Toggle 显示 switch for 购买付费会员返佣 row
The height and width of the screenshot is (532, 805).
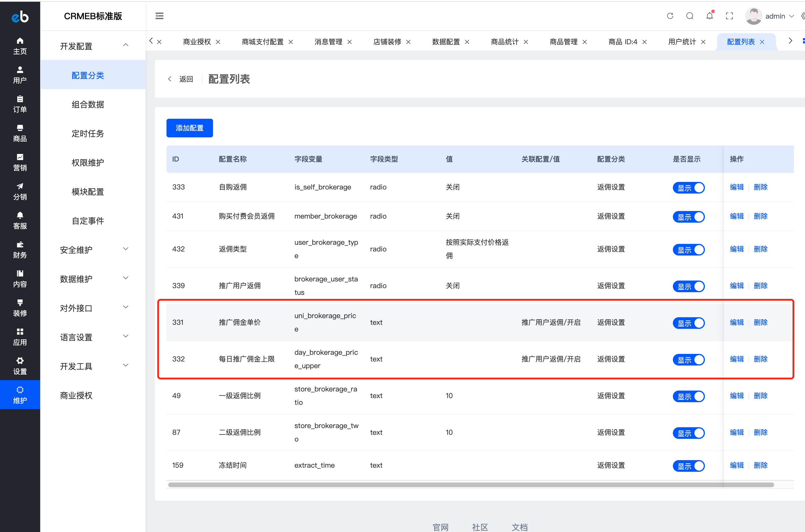(x=689, y=217)
